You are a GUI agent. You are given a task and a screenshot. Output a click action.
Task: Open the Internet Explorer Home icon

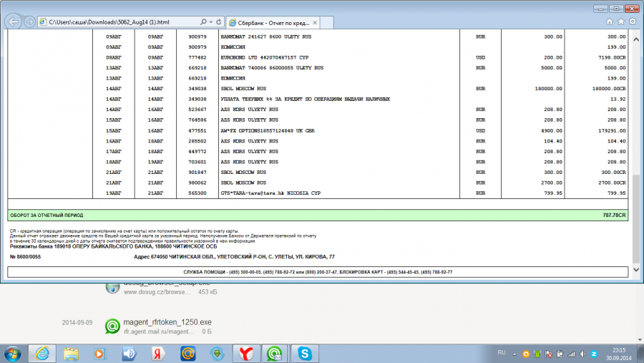click(610, 21)
